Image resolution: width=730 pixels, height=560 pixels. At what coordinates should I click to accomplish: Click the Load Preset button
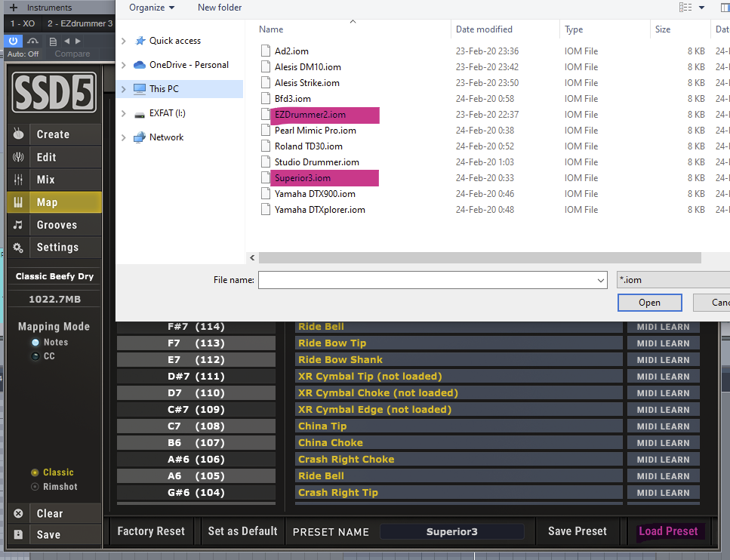click(668, 531)
